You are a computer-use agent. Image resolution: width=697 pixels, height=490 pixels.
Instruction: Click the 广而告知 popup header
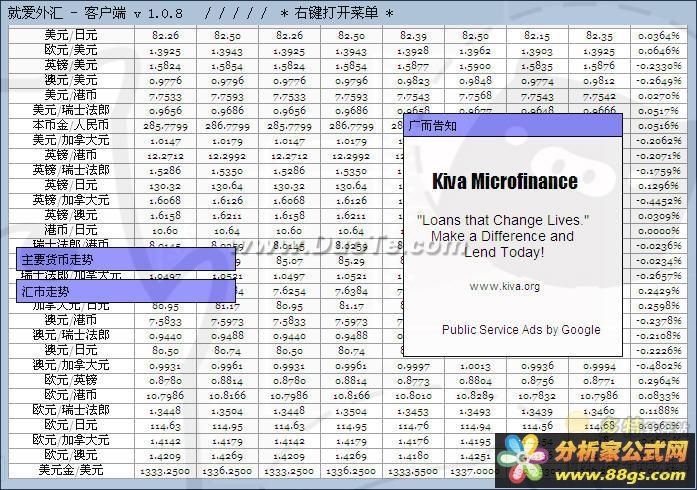point(513,125)
